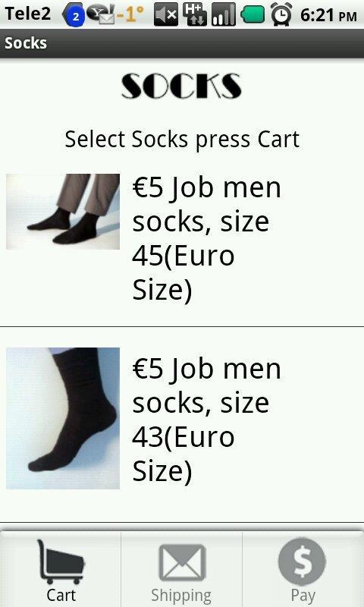364x607 pixels.
Task: Tap the 6:21 PM clock
Action: click(x=328, y=14)
